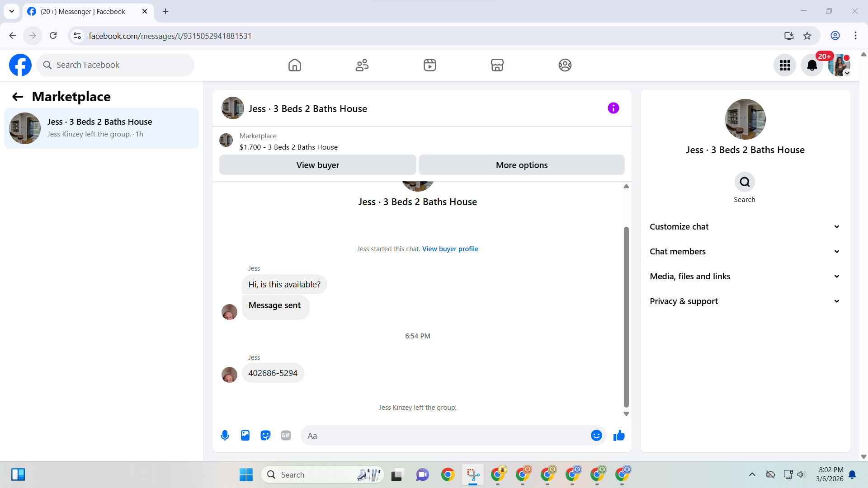Image resolution: width=868 pixels, height=488 pixels.
Task: Go to the Marketplace tab in top navigation
Action: point(497,65)
